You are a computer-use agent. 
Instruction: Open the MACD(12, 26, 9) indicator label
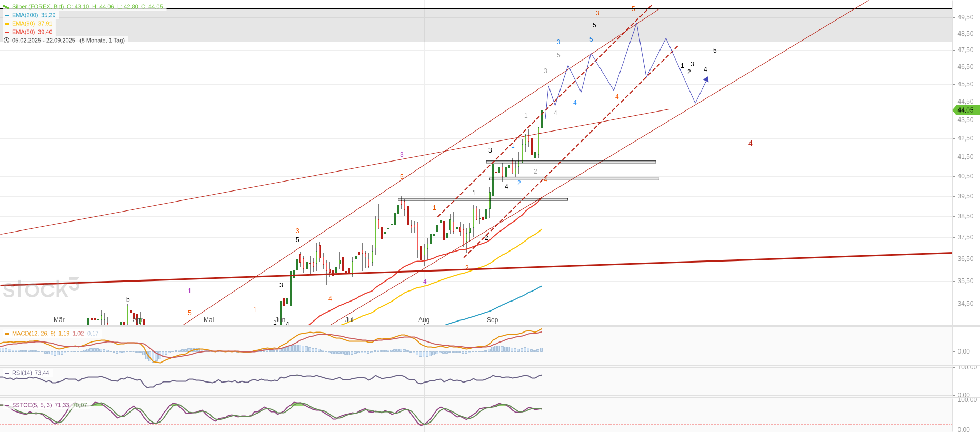(x=33, y=334)
